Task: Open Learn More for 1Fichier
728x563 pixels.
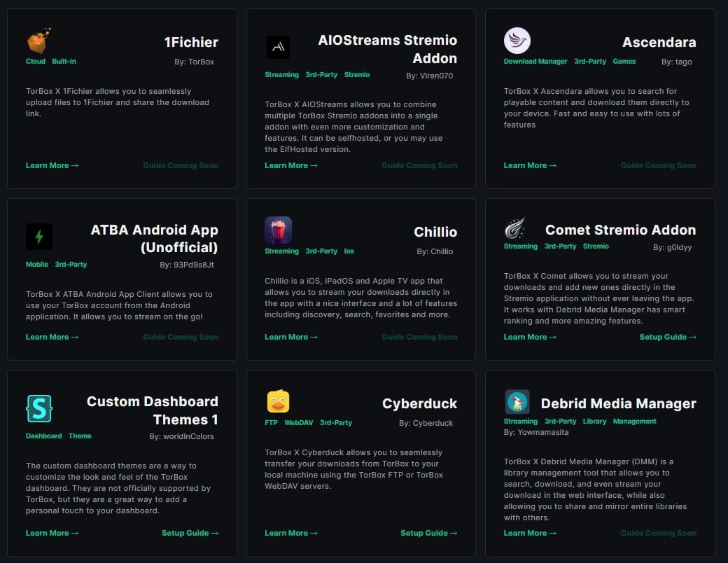Action: [52, 165]
